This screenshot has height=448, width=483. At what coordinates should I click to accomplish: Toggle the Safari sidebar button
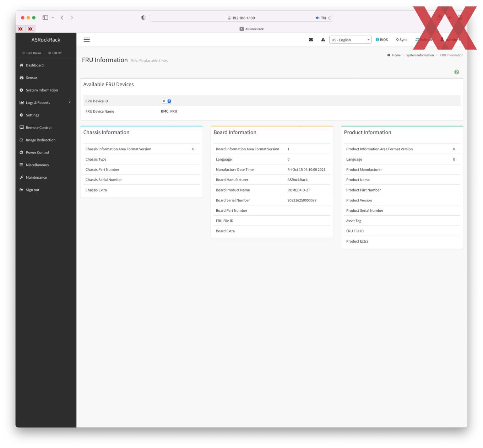pyautogui.click(x=45, y=17)
